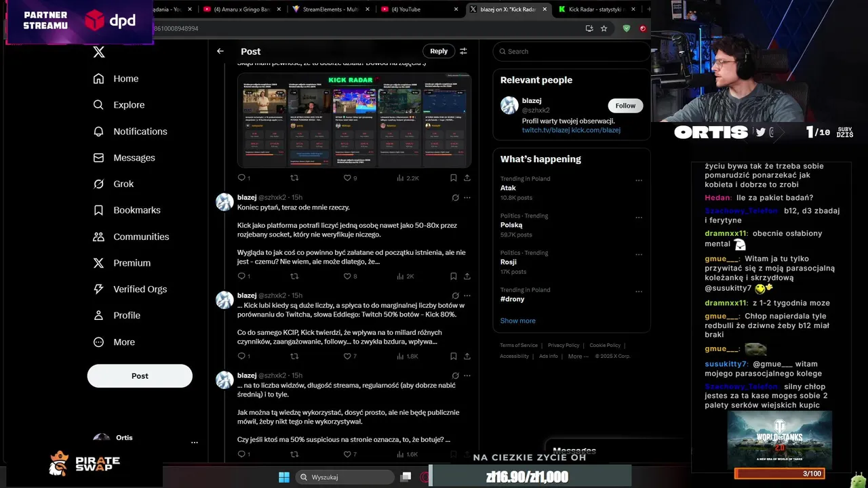Screen dimensions: 868x488
Task: Open options for Polską trend
Action: [x=638, y=218]
